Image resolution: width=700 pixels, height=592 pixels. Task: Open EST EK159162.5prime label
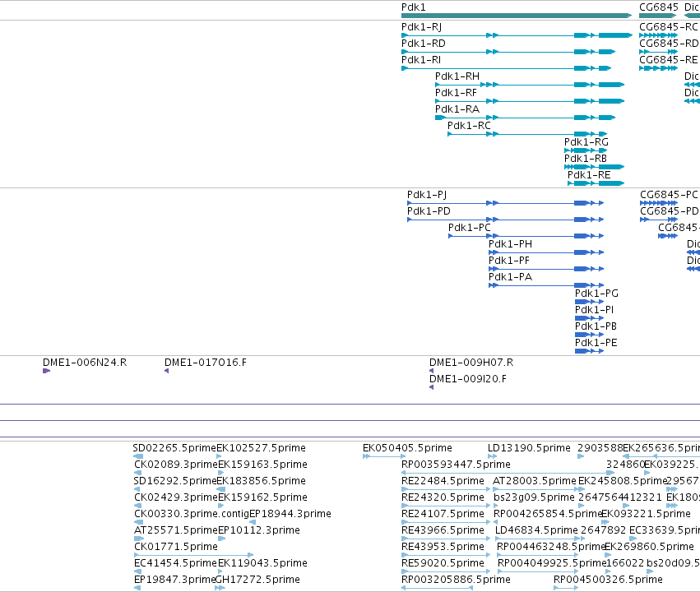[x=262, y=497]
